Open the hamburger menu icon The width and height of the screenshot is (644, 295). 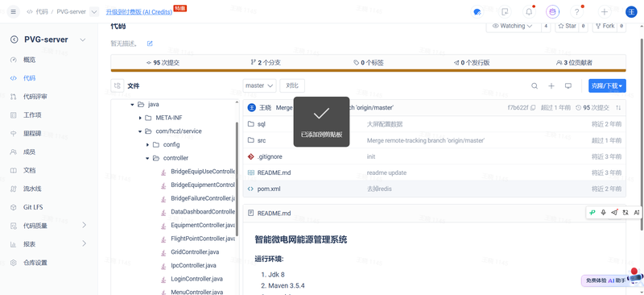pos(13,11)
